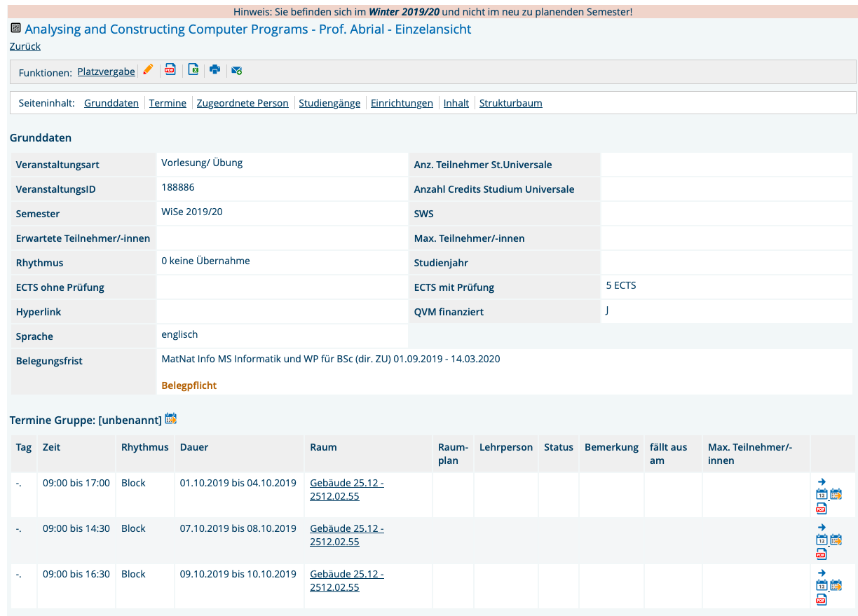This screenshot has width=858, height=616.
Task: Export to Excel from Funktionen bar
Action: tap(193, 69)
